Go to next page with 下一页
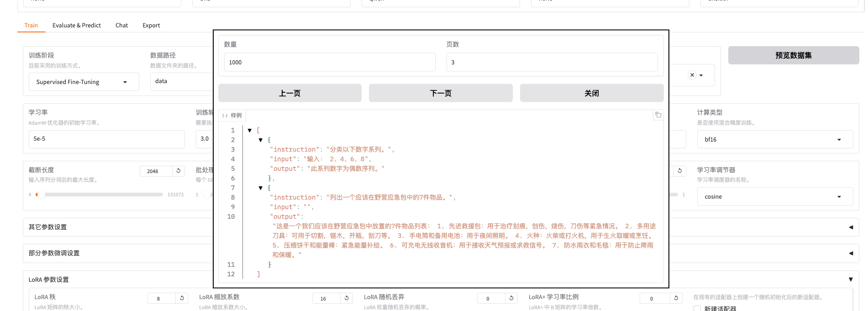Viewport: 868px width, 311px height. pyautogui.click(x=441, y=93)
